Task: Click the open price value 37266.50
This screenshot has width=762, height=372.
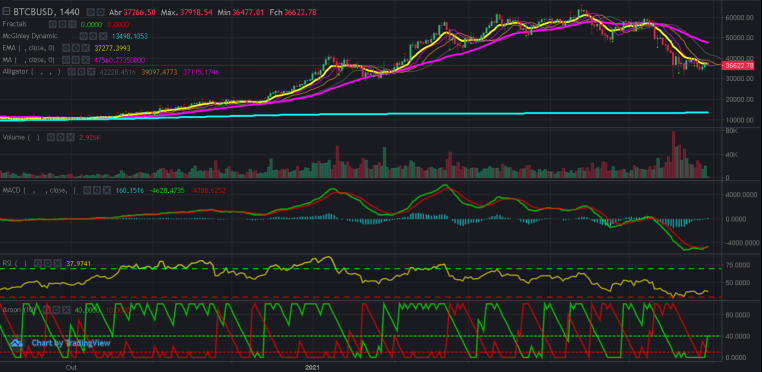Action: tap(139, 12)
